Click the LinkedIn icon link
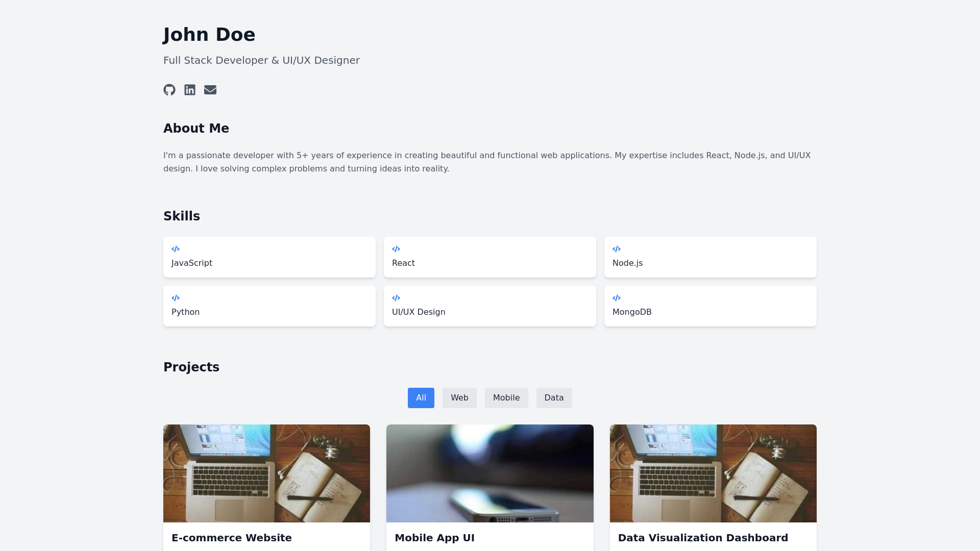Viewport: 980px width, 551px height. (x=190, y=90)
